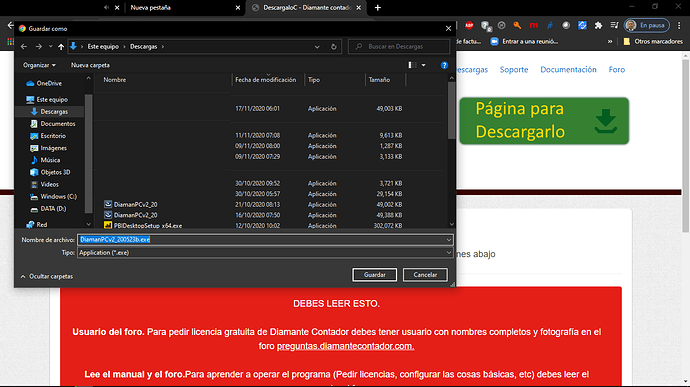The height and width of the screenshot is (387, 690).
Task: Sort files by the Tamaño column
Action: (x=379, y=80)
